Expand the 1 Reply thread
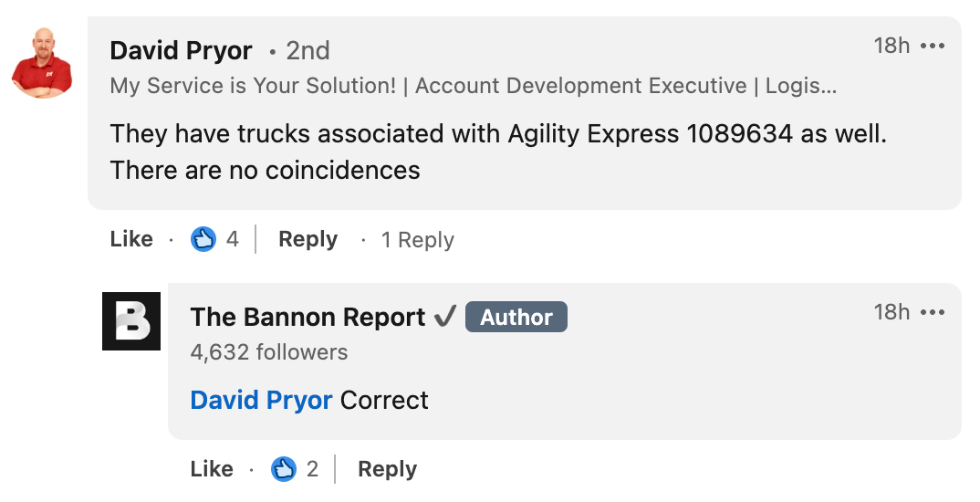The width and height of the screenshot is (980, 502). point(418,239)
